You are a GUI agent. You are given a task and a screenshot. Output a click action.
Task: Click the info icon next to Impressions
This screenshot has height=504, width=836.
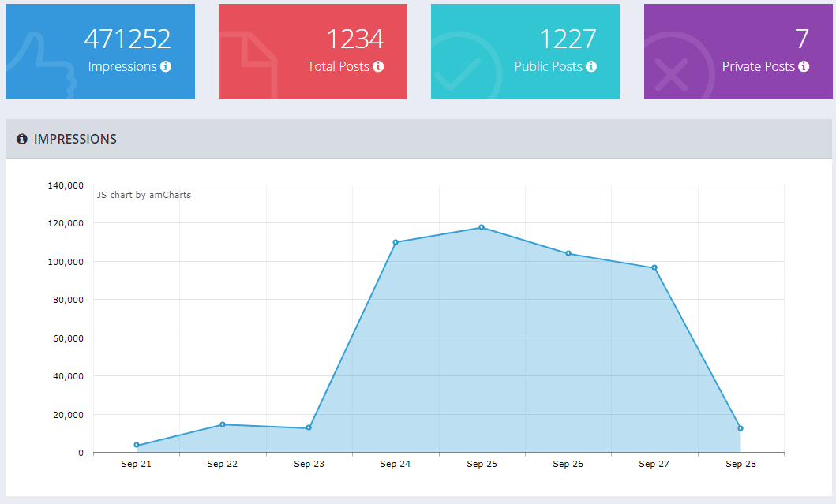coord(165,67)
